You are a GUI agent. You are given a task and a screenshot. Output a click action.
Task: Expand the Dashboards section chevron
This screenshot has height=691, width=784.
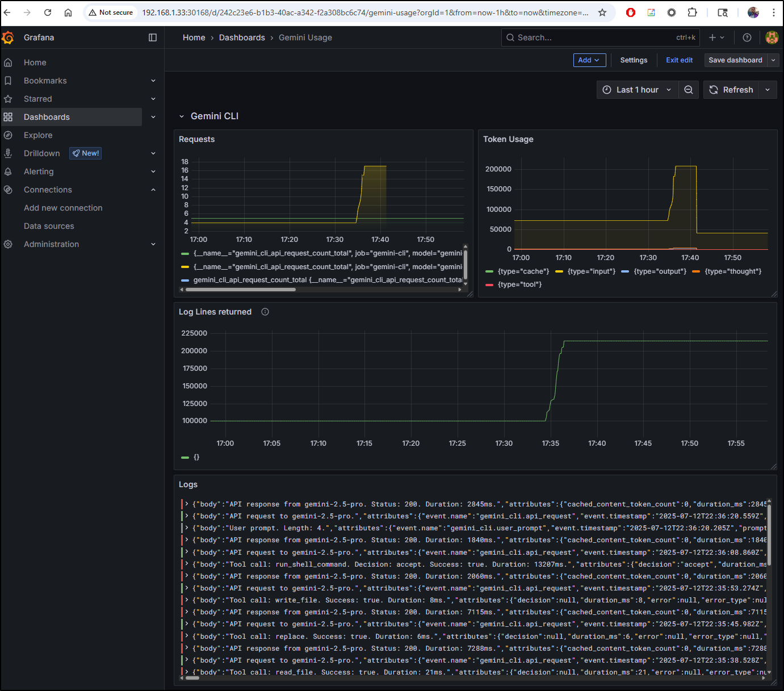153,117
